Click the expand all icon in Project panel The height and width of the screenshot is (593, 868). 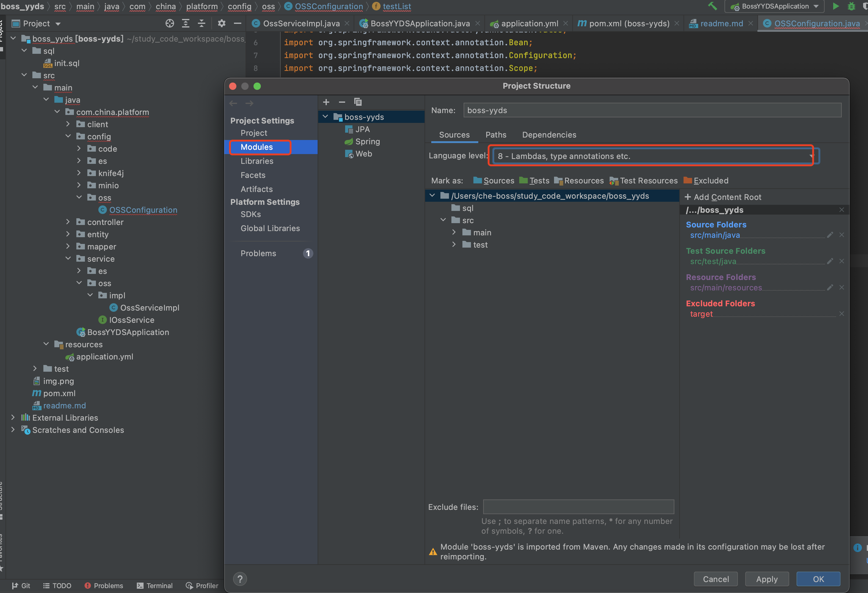pyautogui.click(x=186, y=24)
